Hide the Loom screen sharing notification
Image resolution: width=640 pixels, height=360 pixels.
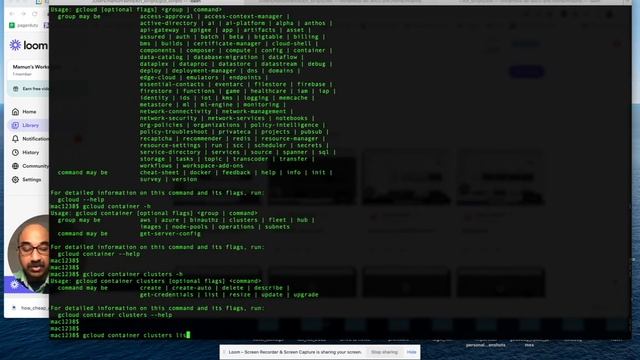(x=411, y=352)
